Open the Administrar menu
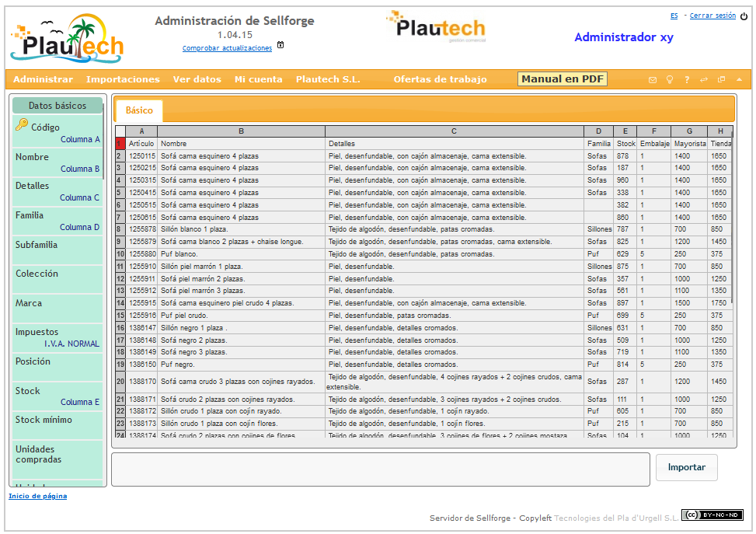Screen dimensions: 756x534 tap(43, 79)
